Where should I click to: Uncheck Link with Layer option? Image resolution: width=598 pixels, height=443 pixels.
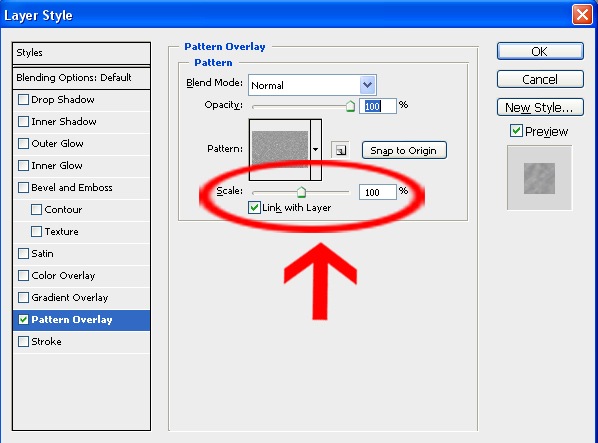pyautogui.click(x=254, y=208)
